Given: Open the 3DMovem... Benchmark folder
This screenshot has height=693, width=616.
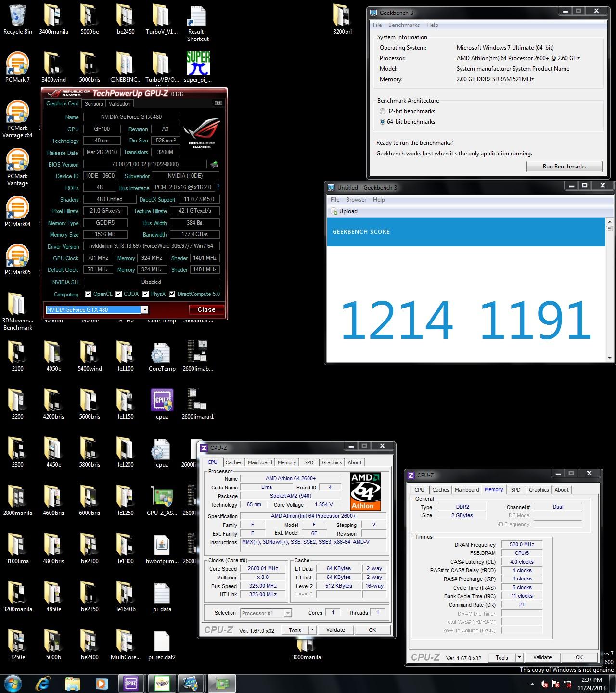Looking at the screenshot, I should pos(17,312).
